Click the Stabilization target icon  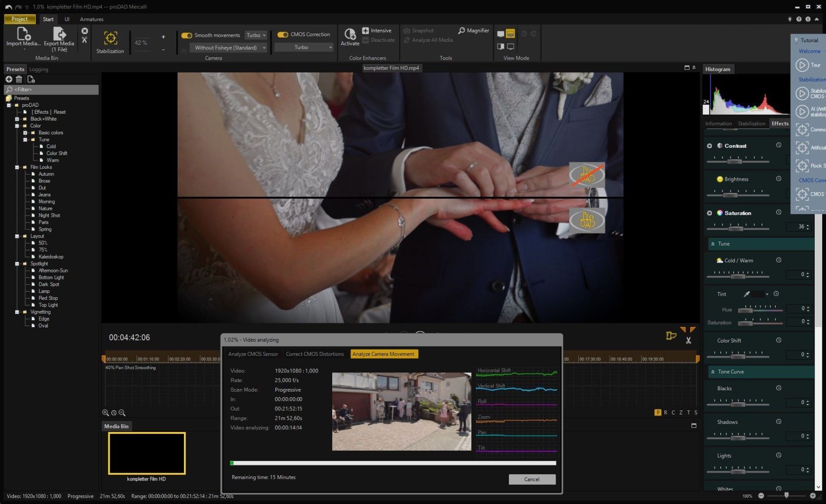(110, 38)
